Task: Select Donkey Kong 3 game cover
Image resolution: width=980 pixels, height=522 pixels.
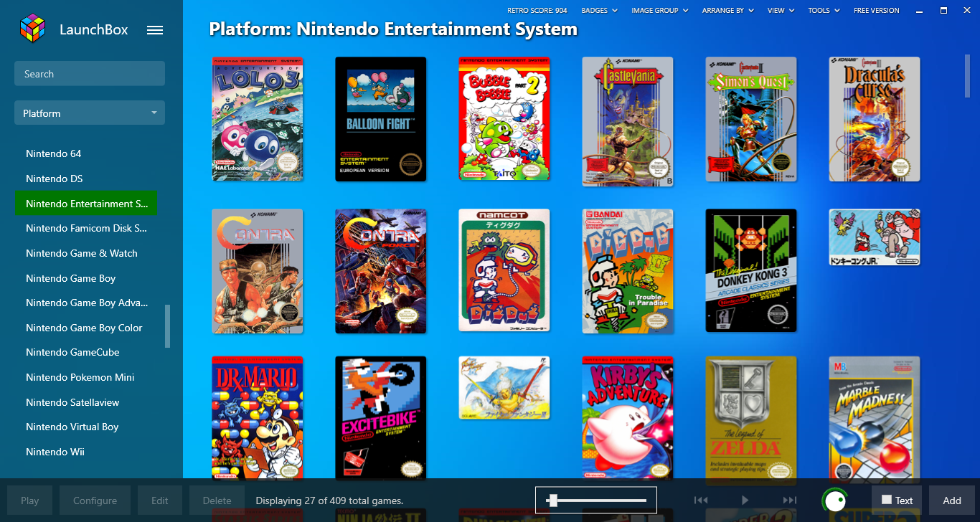Action: click(x=751, y=271)
